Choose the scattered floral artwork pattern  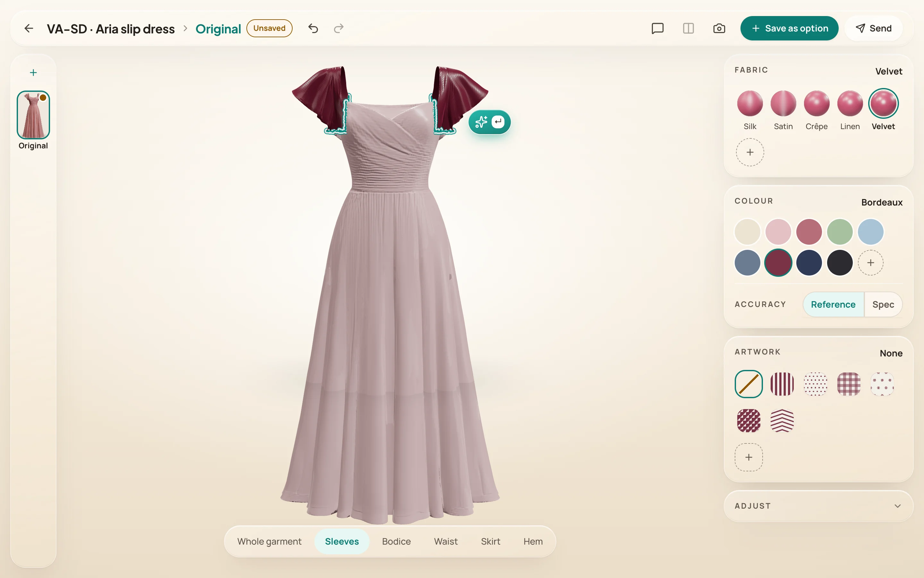pos(882,384)
